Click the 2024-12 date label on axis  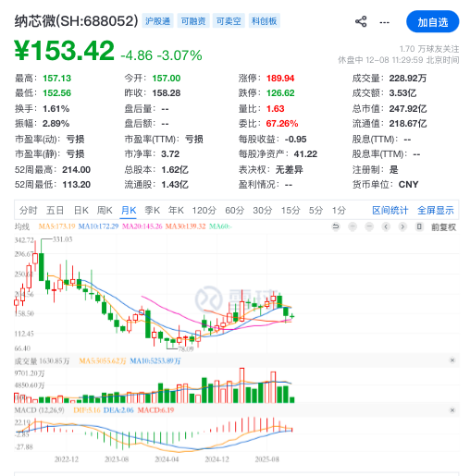coord(216,459)
